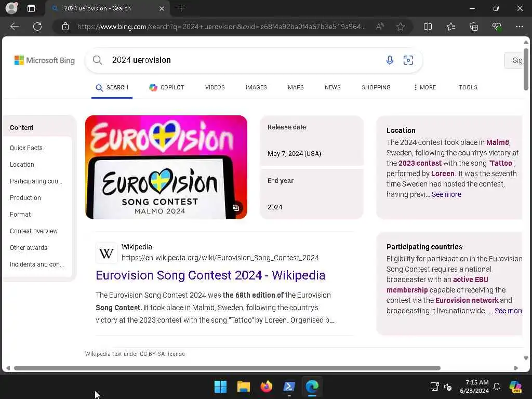Open File Explorer from taskbar
The width and height of the screenshot is (532, 399).
pos(243,387)
